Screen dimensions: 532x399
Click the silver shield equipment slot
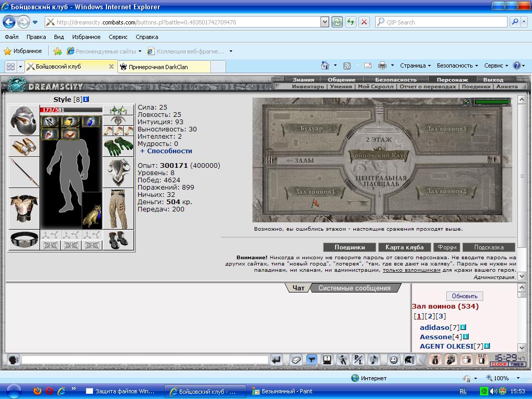(x=118, y=172)
